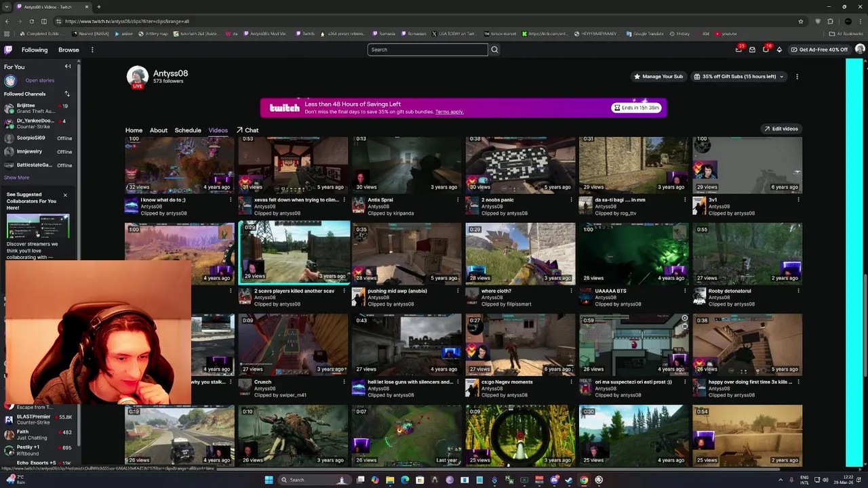
Task: Open the Schedule tab
Action: pos(188,130)
